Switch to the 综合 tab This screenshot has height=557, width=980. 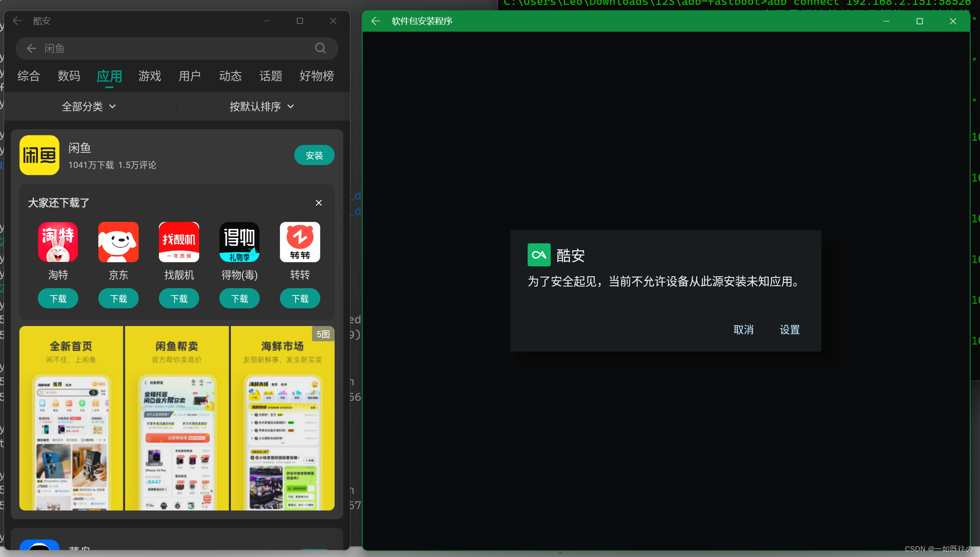click(x=28, y=76)
